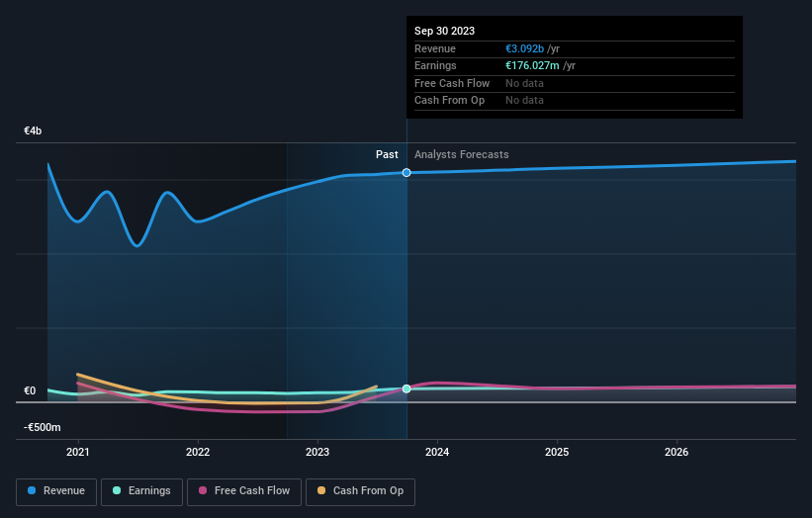Click the 2025 x-axis label
The width and height of the screenshot is (812, 518).
[x=557, y=452]
